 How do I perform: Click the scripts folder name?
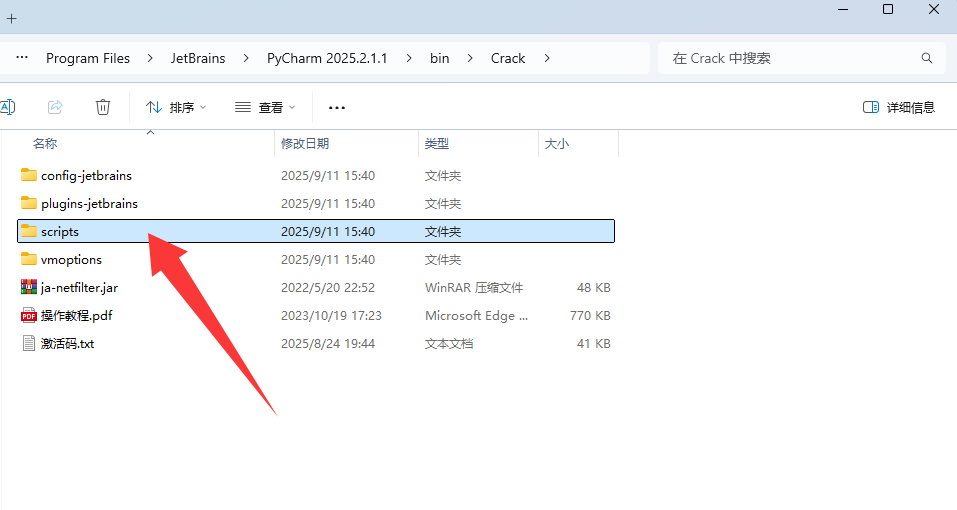coord(60,232)
